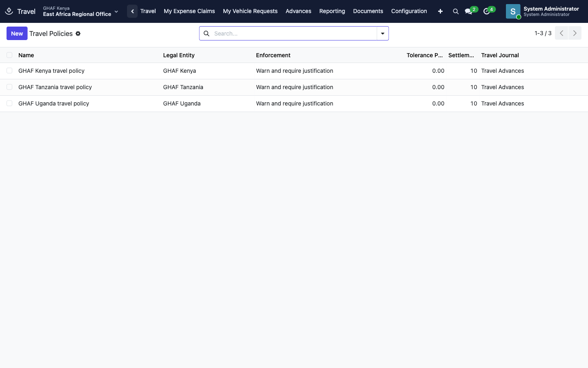Open the chat messages icon with badge 2

469,11
